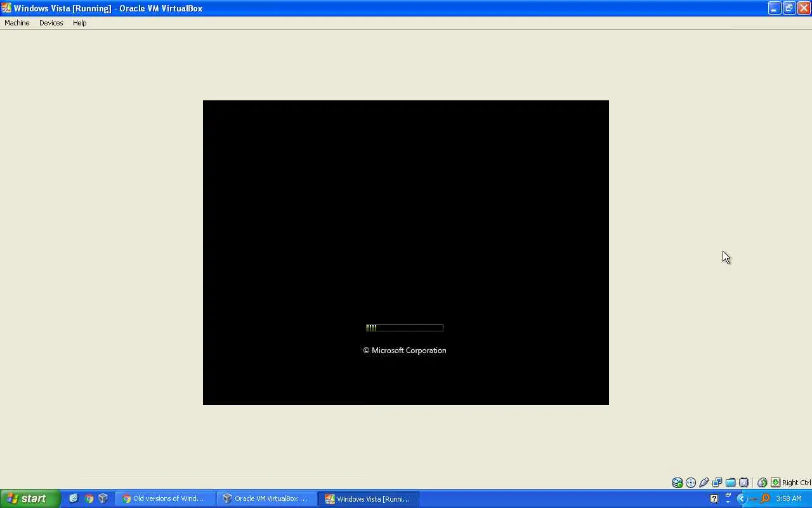Open the Help menu
The width and height of the screenshot is (812, 508).
(79, 23)
